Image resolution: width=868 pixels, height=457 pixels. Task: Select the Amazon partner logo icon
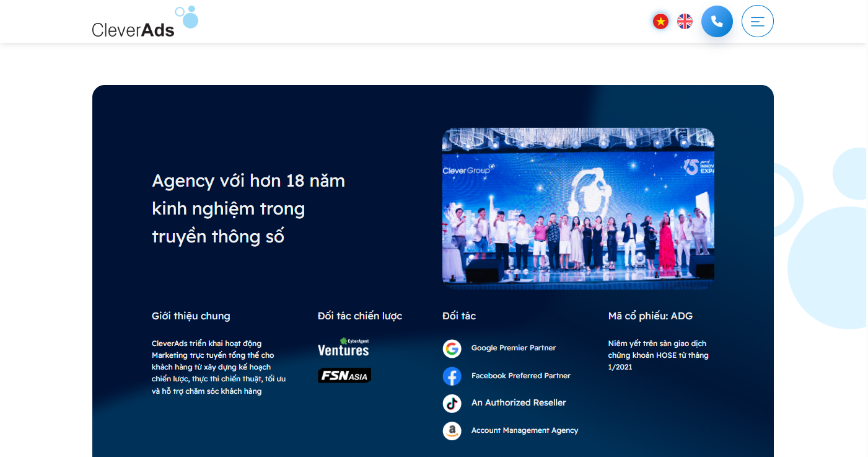coord(452,430)
